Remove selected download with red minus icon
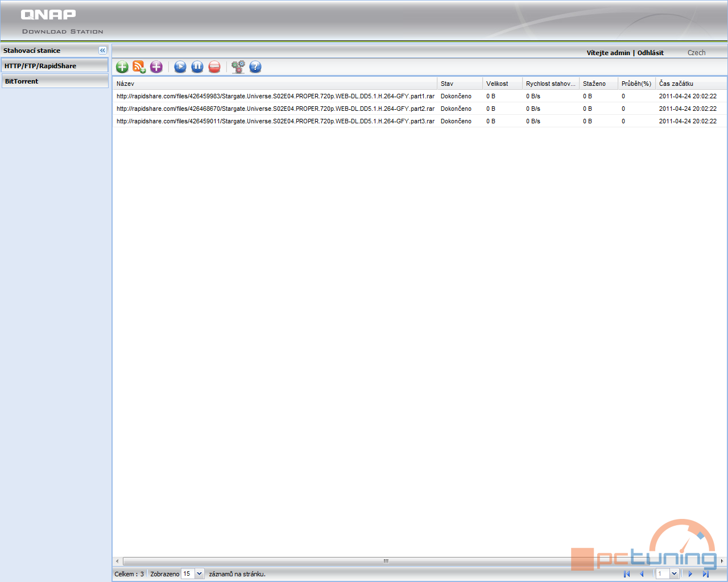 tap(214, 67)
